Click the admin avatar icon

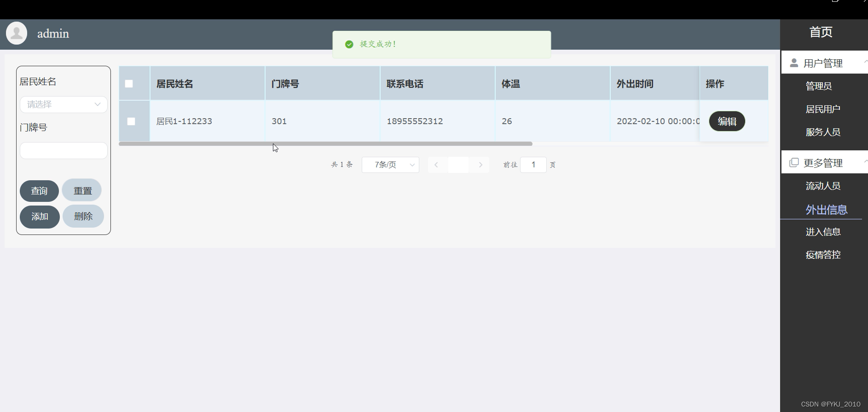click(x=17, y=34)
